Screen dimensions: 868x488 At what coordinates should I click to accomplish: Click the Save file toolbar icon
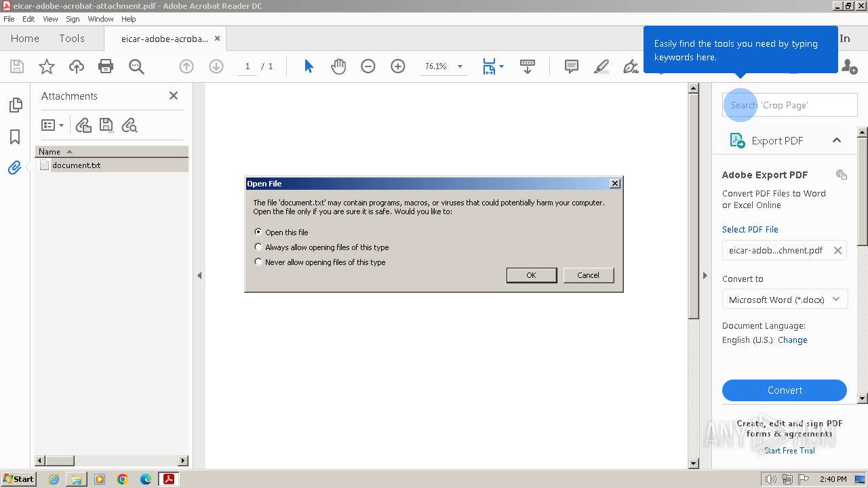pos(17,66)
